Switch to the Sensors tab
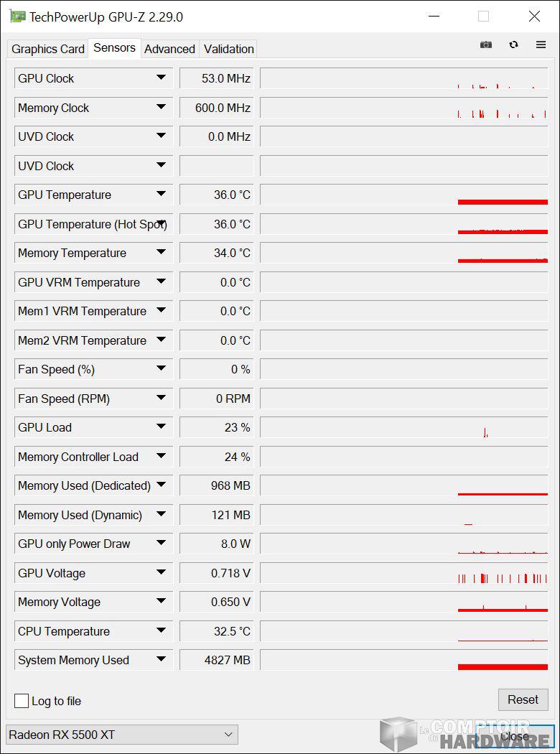Image resolution: width=560 pixels, height=754 pixels. [x=114, y=47]
